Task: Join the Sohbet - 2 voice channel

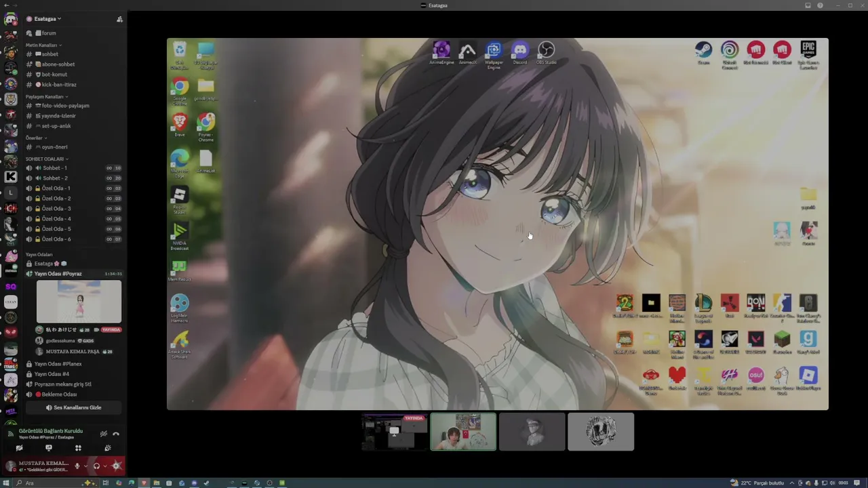Action: 73,178
